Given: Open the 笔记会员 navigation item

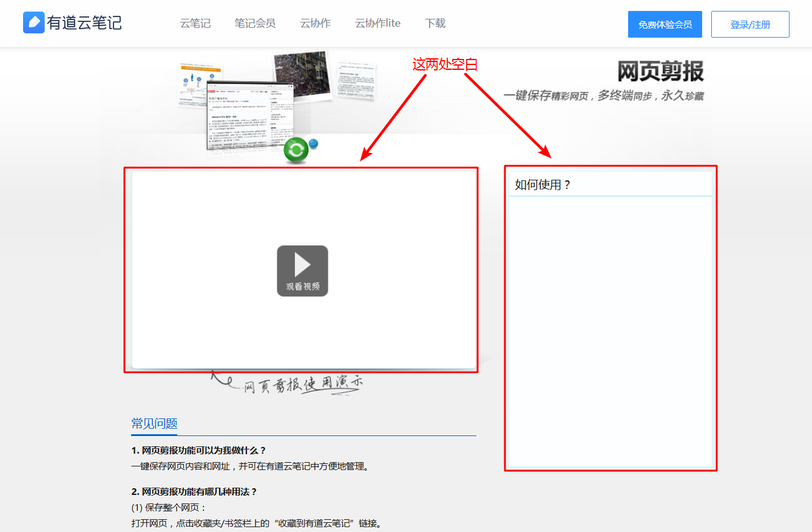Looking at the screenshot, I should 255,23.
